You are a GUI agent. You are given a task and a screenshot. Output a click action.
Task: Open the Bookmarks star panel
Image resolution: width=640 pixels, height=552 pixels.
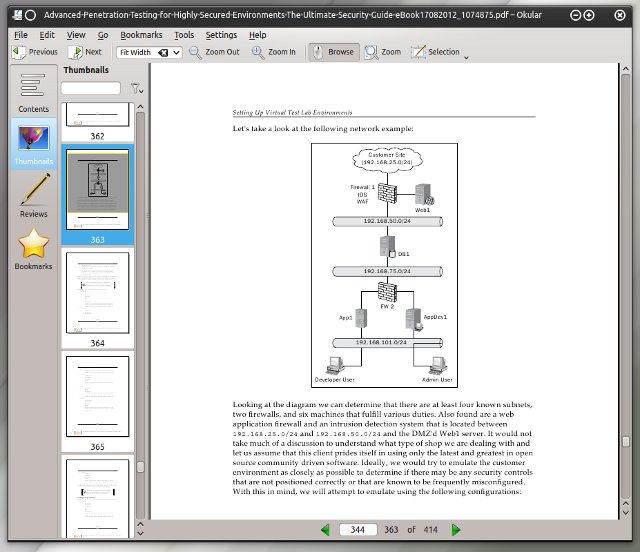pos(33,249)
